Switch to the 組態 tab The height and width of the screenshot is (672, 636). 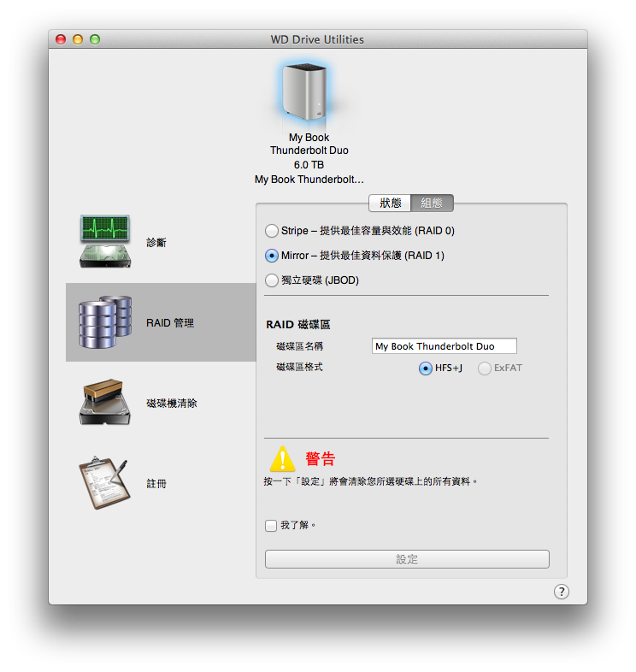pyautogui.click(x=432, y=203)
